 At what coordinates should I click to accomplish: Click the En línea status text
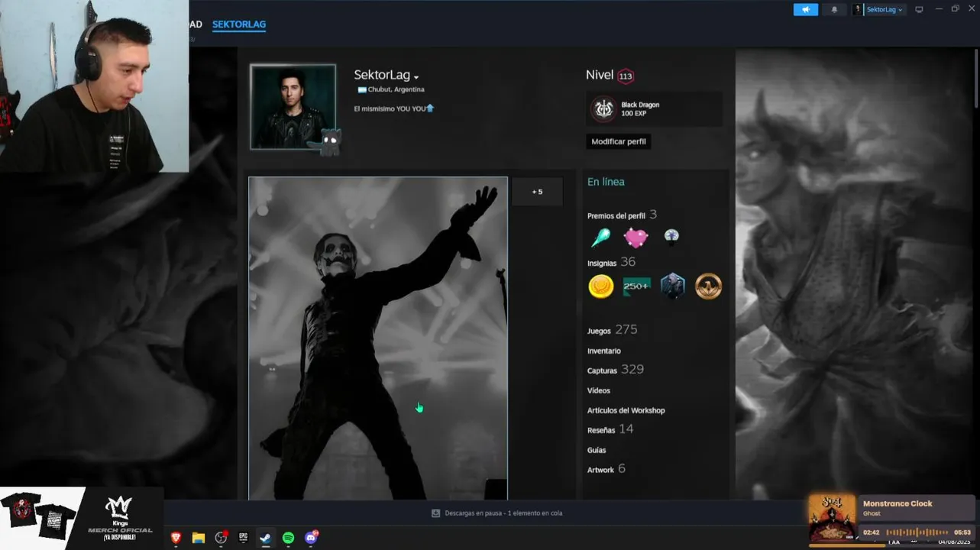click(x=606, y=182)
